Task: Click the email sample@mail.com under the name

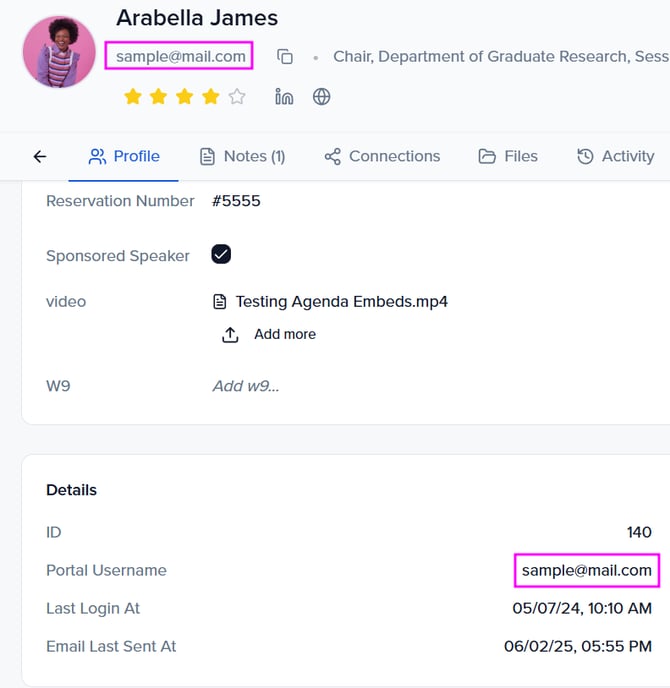Action: (180, 56)
